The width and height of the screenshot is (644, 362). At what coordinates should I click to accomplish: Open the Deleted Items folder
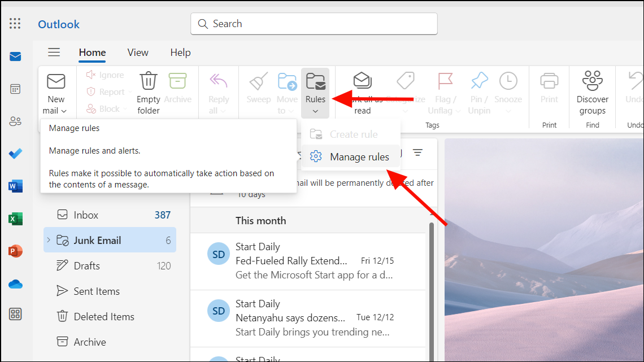tap(110, 316)
